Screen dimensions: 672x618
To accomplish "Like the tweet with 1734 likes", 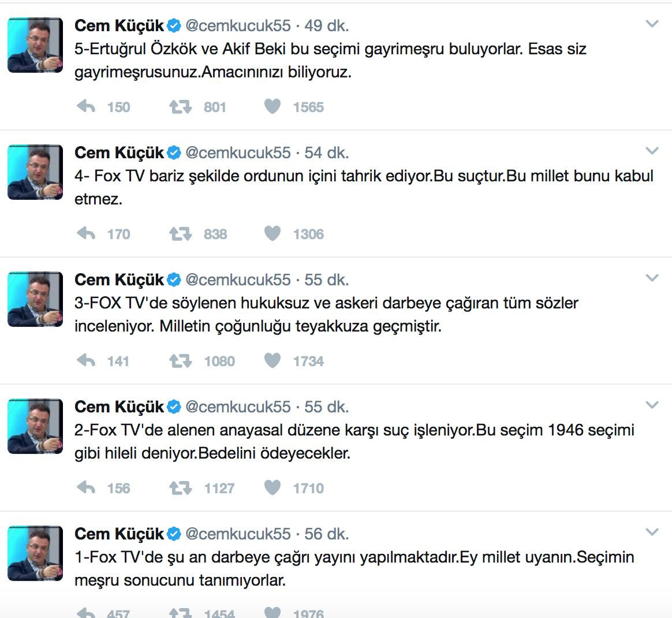I will pos(272,361).
